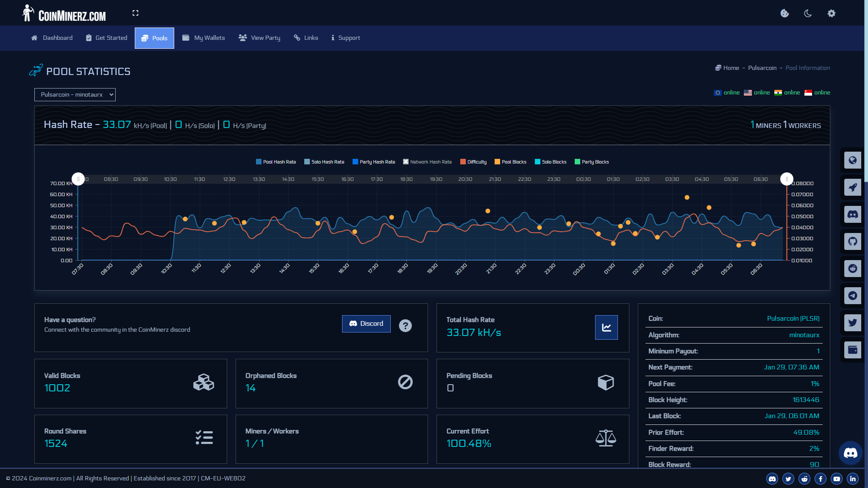
Task: Click the EU server online status
Action: click(727, 93)
